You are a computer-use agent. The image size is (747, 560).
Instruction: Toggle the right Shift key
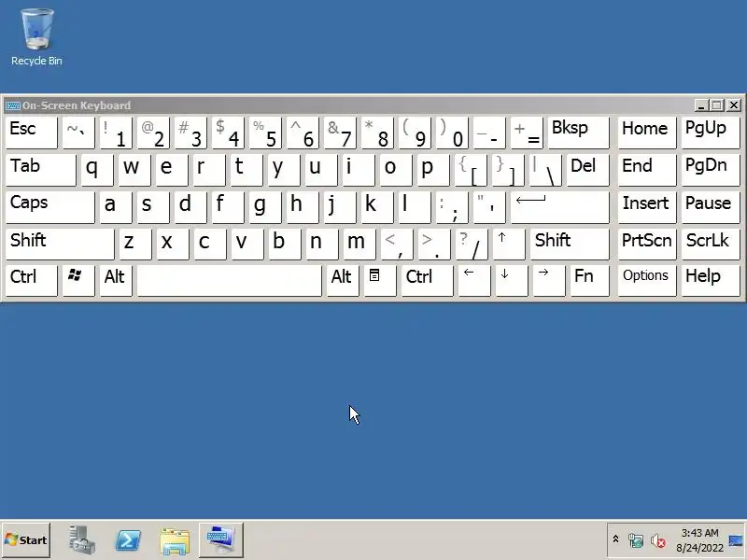pos(570,244)
